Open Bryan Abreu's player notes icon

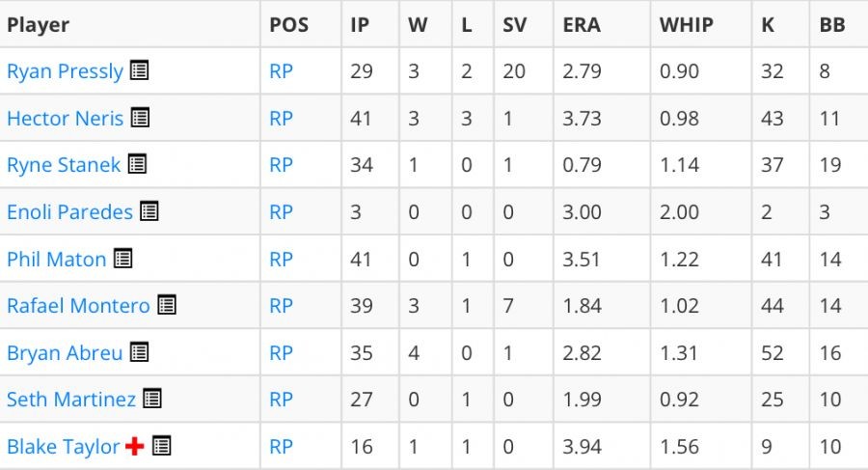(139, 352)
